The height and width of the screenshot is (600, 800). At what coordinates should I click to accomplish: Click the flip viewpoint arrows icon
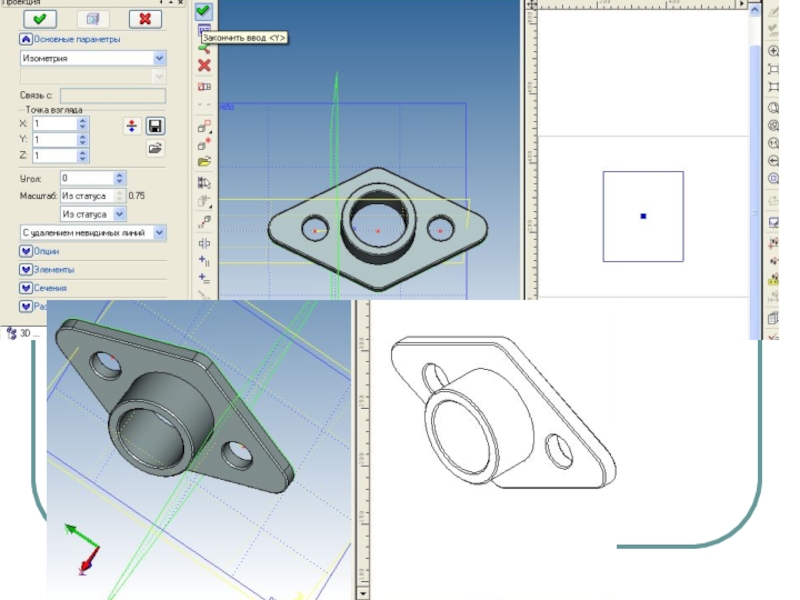[131, 126]
